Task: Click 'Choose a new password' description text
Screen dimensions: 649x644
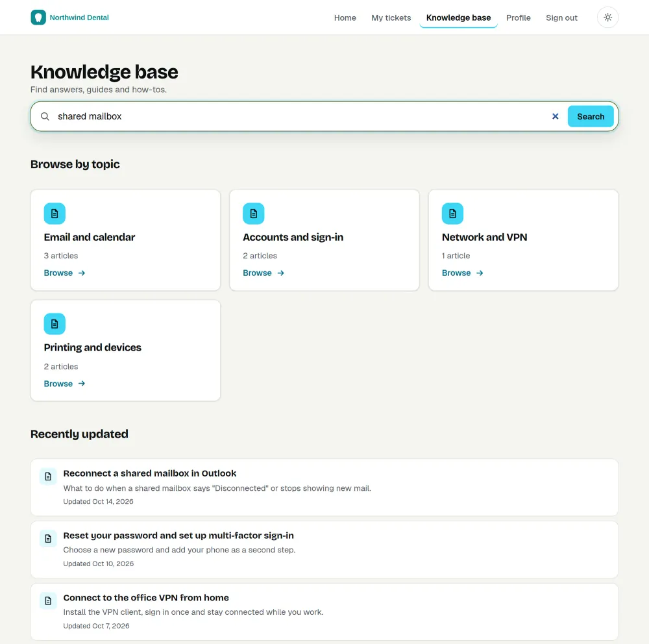Action: 179,550
